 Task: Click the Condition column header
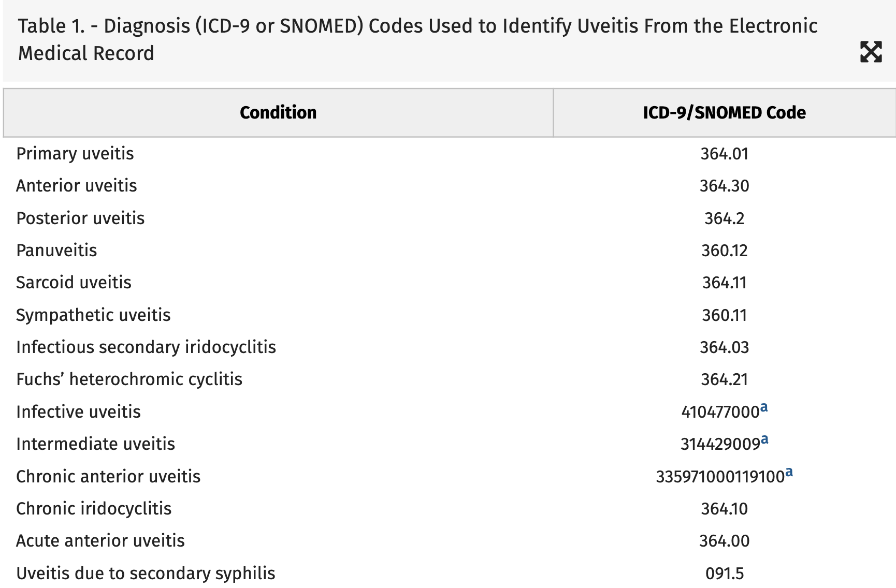(278, 112)
